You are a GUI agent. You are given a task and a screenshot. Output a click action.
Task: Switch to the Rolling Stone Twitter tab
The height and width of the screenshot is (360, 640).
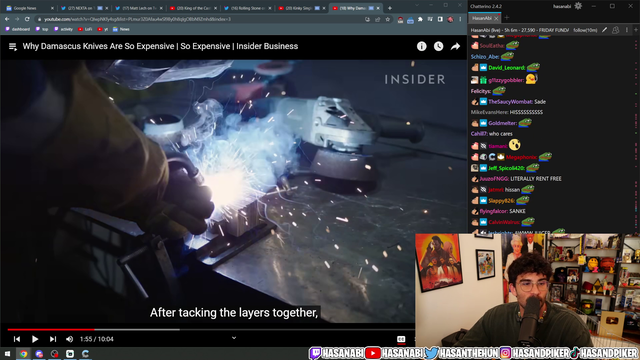247,8
